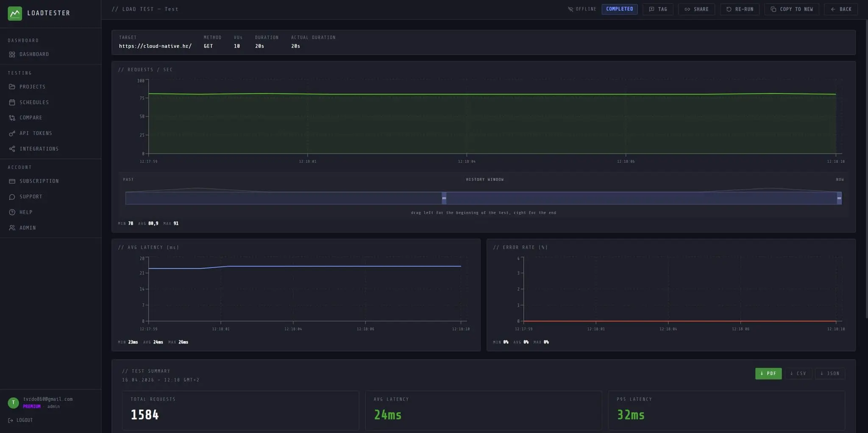Click the Schedules calendar icon
Image resolution: width=868 pixels, height=433 pixels.
pyautogui.click(x=12, y=103)
